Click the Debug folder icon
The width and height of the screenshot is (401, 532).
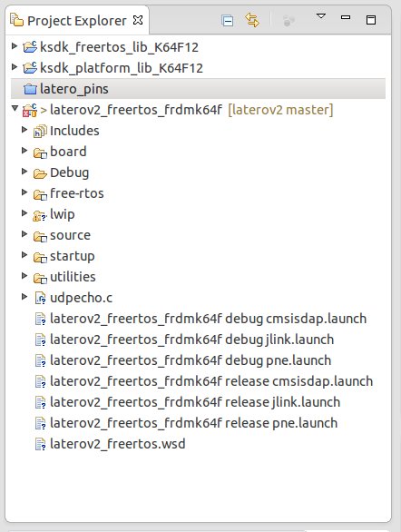coord(40,173)
